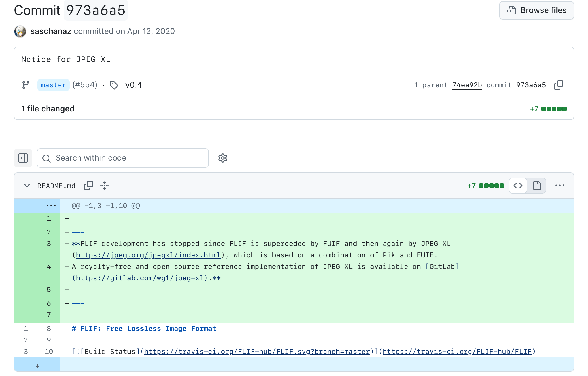Collapse the README.md file diff
The width and height of the screenshot is (588, 376).
pos(27,186)
